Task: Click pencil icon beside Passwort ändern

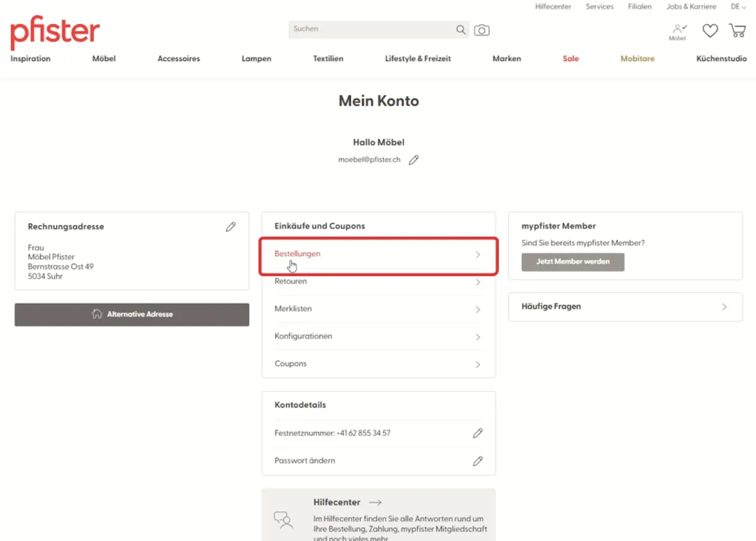Action: (478, 461)
